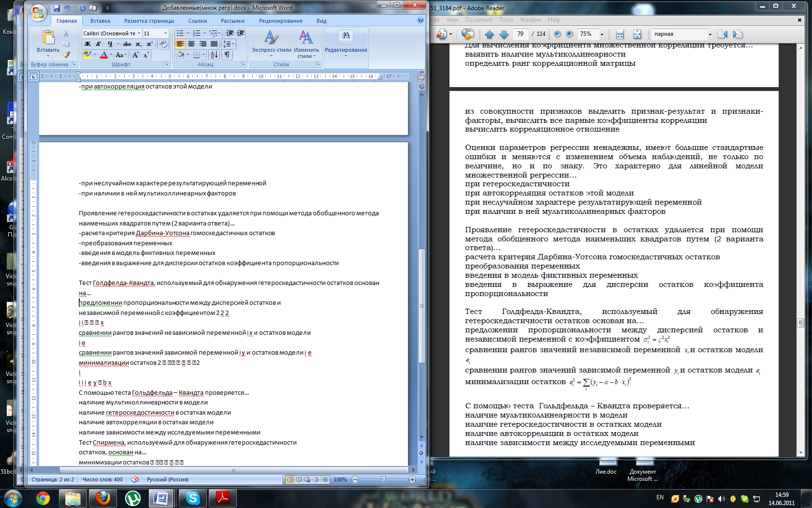Toggle Underline (Ч) formatting
812x508 pixels.
coord(110,44)
